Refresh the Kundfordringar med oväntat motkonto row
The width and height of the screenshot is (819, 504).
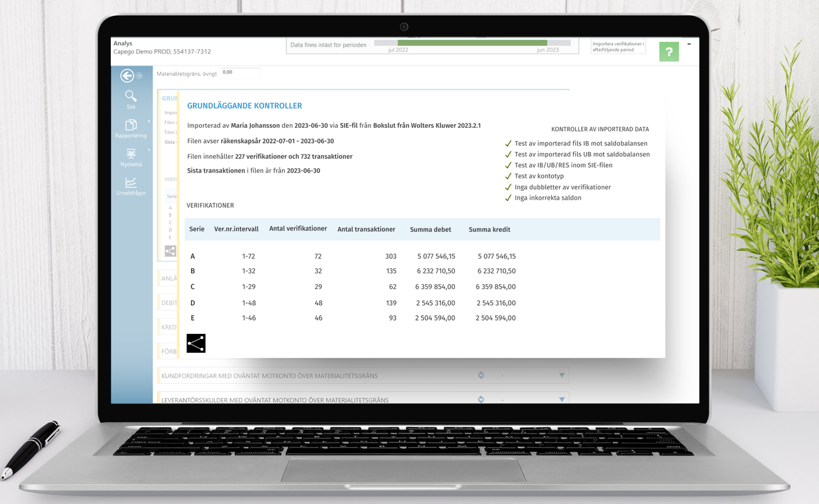point(481,375)
